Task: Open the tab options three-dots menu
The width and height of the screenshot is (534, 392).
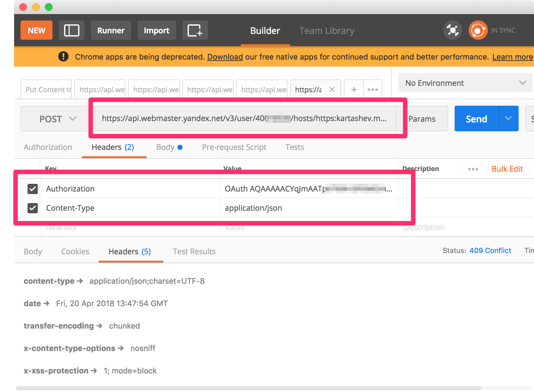Action: click(x=373, y=90)
